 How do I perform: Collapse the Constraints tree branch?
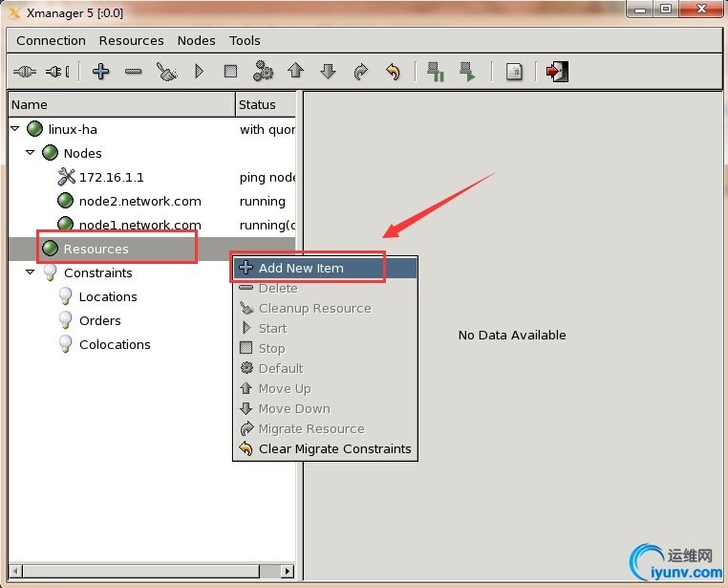click(31, 272)
